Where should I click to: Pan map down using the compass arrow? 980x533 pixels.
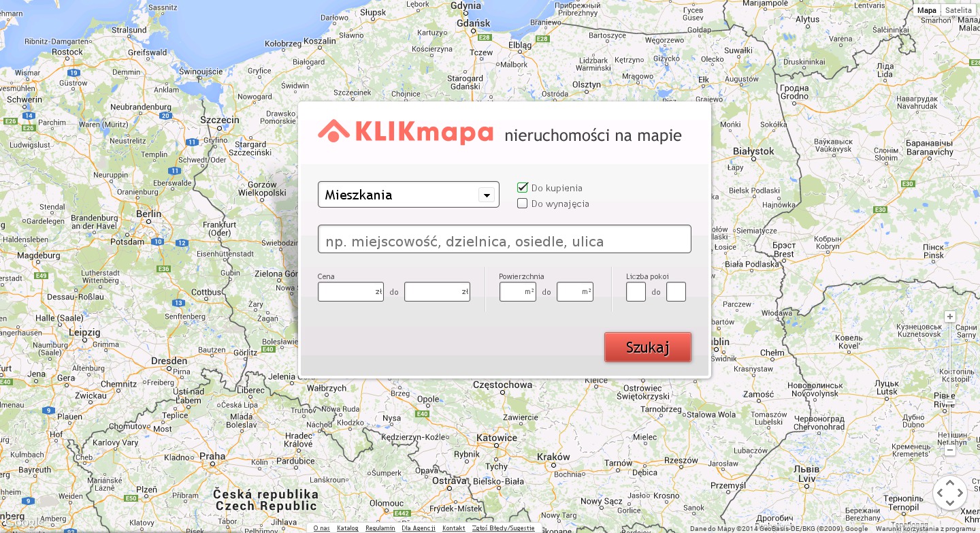click(x=950, y=502)
